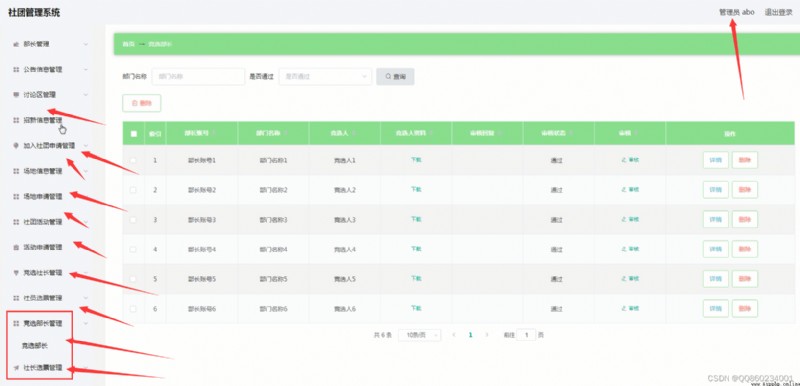The image size is (800, 386).
Task: Expand the 部长管理 chevron
Action: (86, 44)
